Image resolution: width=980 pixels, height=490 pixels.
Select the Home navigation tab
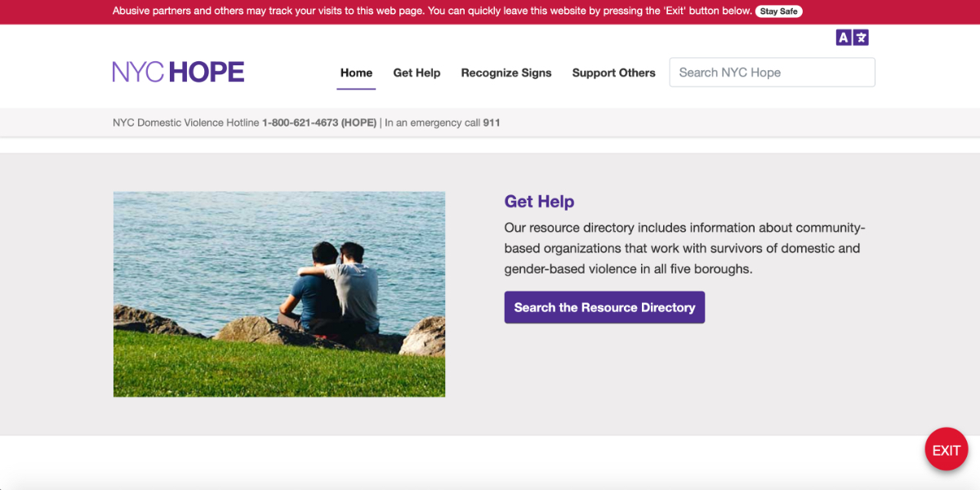(x=356, y=72)
